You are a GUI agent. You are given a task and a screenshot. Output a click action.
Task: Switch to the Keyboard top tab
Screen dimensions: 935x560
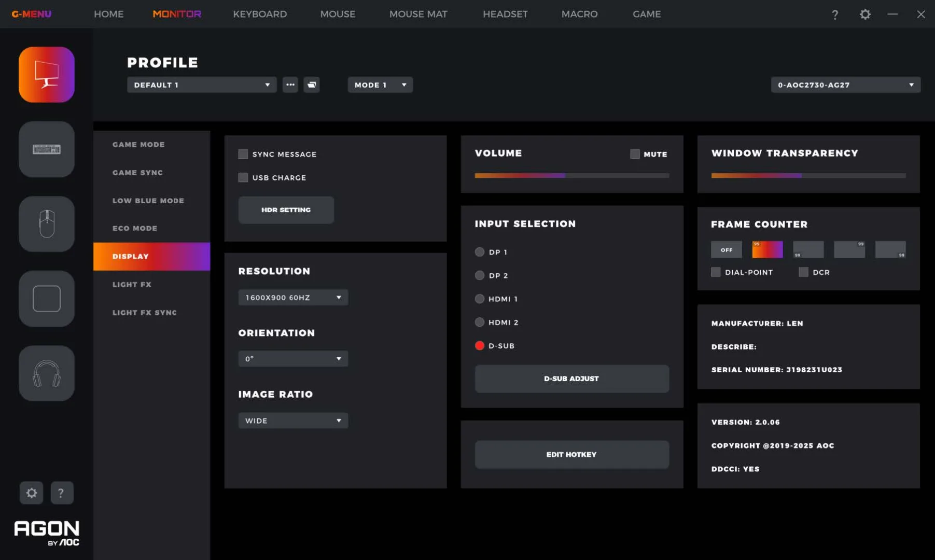click(260, 14)
